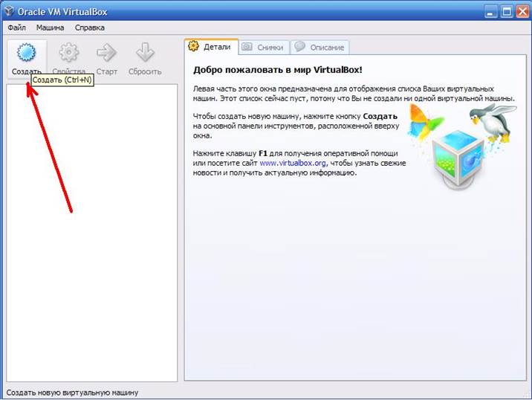
Task: Click the Создать (Create) blue starburst icon
Action: point(26,53)
